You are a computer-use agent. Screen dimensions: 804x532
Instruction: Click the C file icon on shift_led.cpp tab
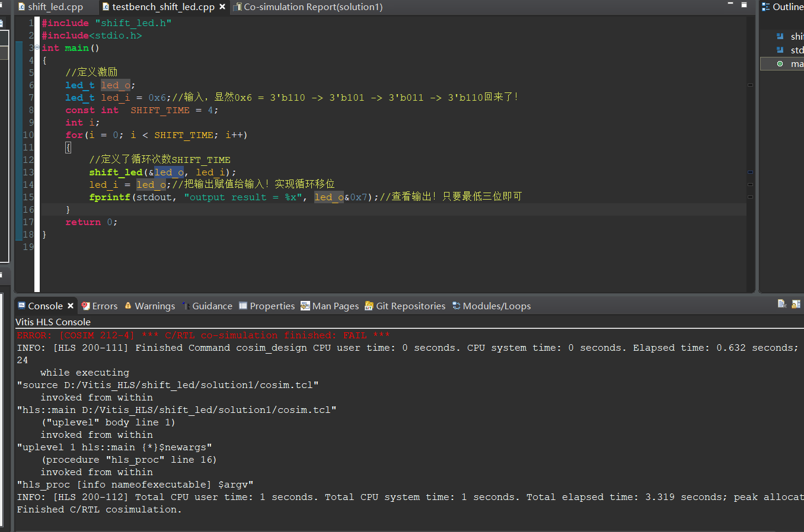pyautogui.click(x=22, y=7)
